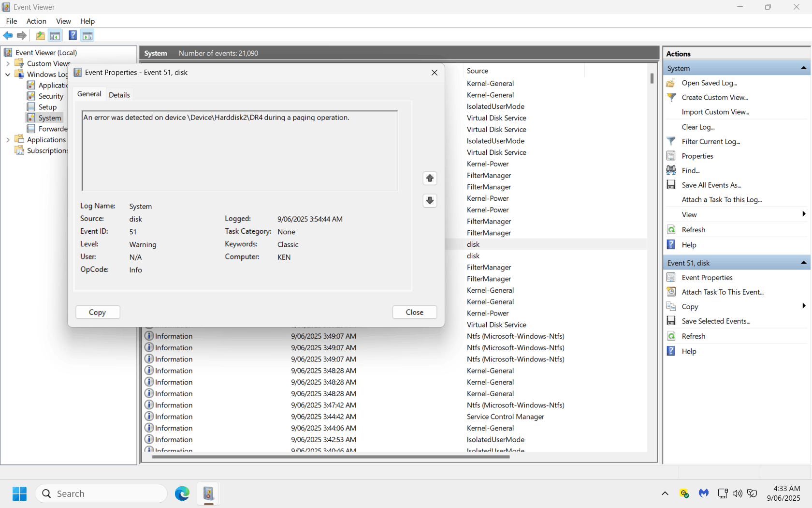
Task: Switch to the Details tab
Action: pyautogui.click(x=119, y=95)
